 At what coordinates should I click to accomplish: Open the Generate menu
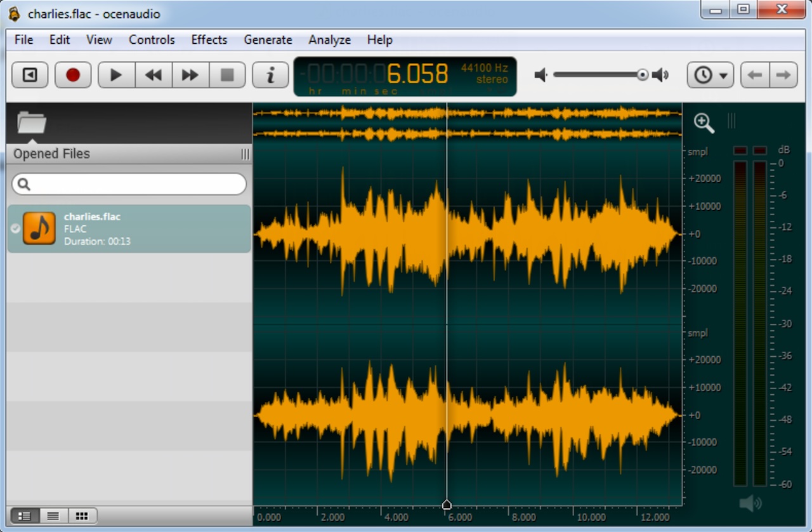pyautogui.click(x=268, y=39)
